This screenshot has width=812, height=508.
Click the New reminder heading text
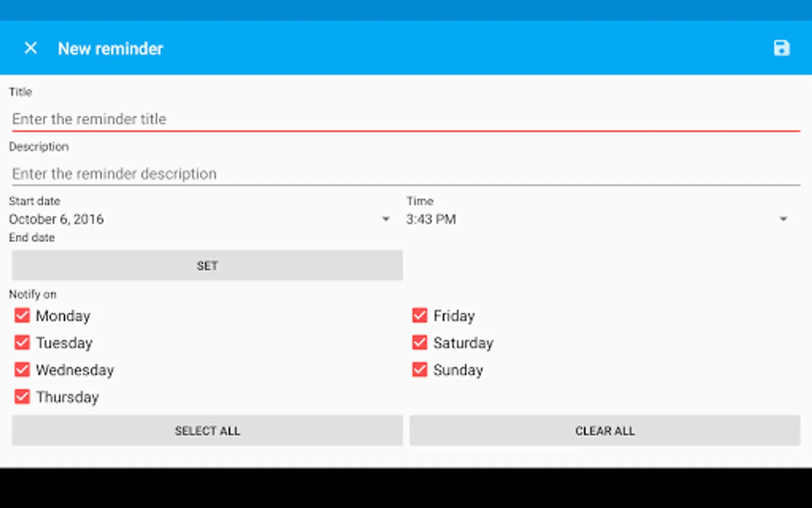coord(111,49)
